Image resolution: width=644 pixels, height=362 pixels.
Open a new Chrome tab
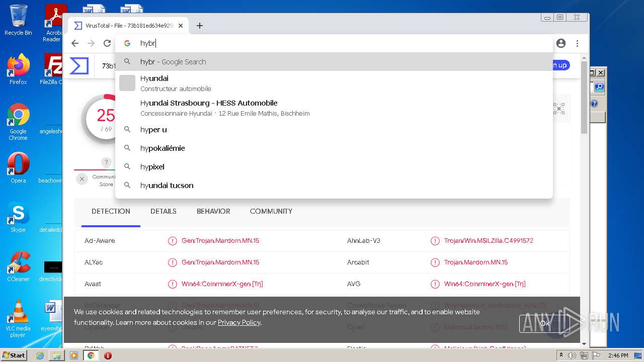click(x=200, y=26)
